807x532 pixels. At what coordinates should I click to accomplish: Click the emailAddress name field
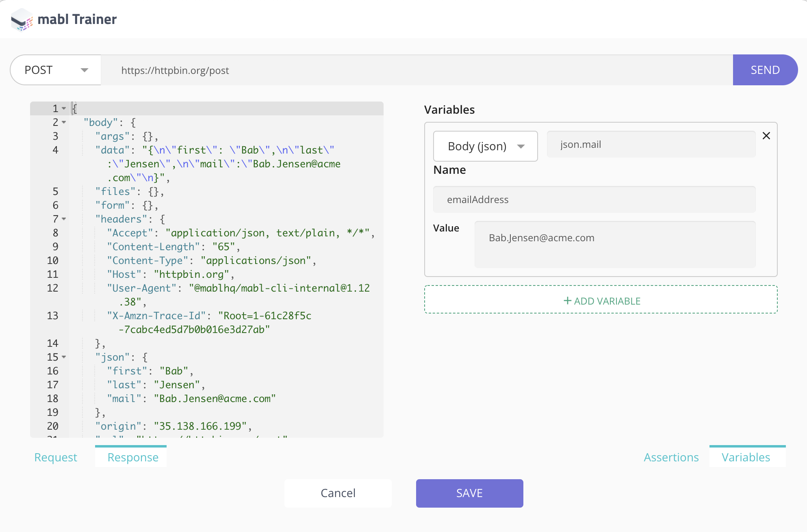point(594,199)
